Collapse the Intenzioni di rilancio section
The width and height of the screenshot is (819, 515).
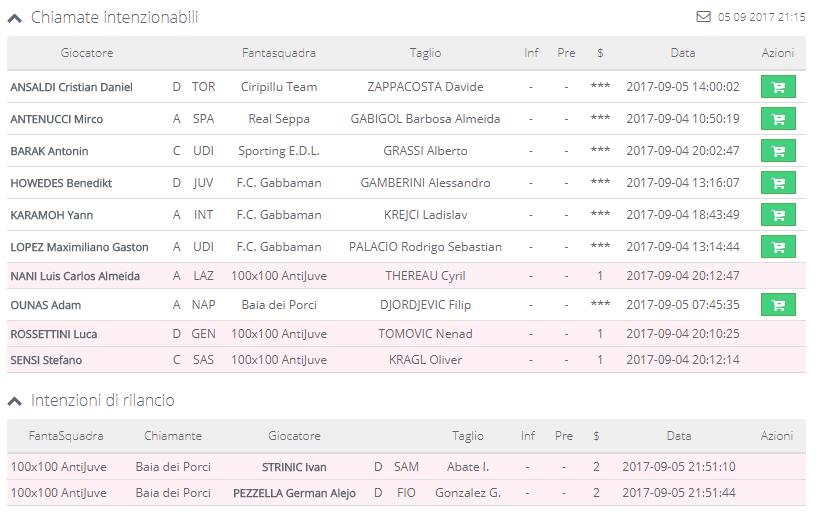pos(15,401)
